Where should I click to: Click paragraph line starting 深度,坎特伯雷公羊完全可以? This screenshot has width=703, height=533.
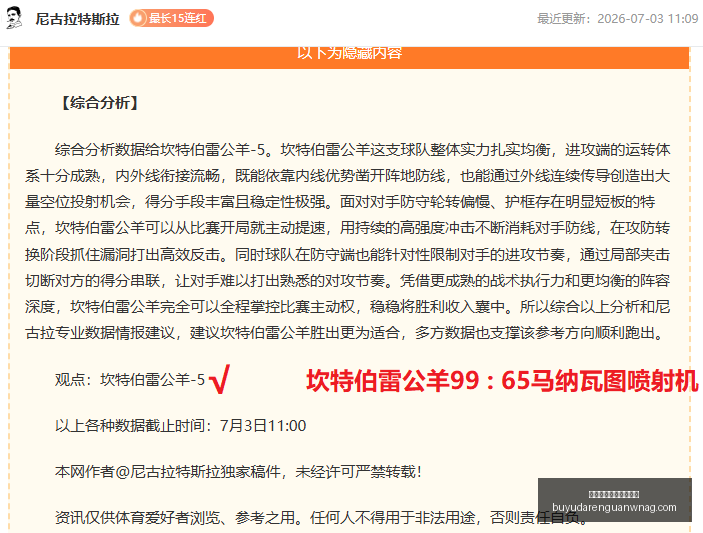point(347,307)
